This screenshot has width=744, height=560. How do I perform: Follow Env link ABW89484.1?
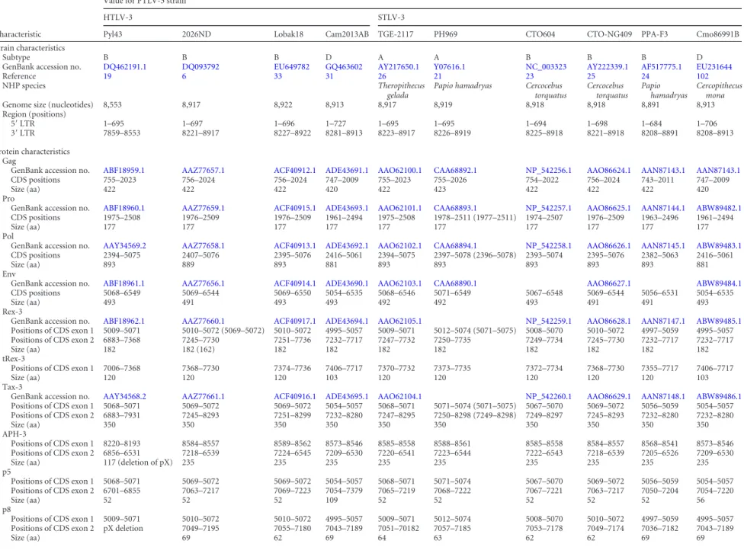pyautogui.click(x=718, y=283)
